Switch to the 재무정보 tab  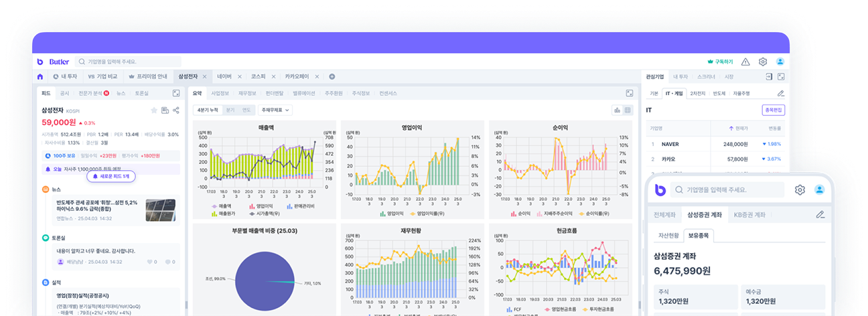(x=246, y=93)
